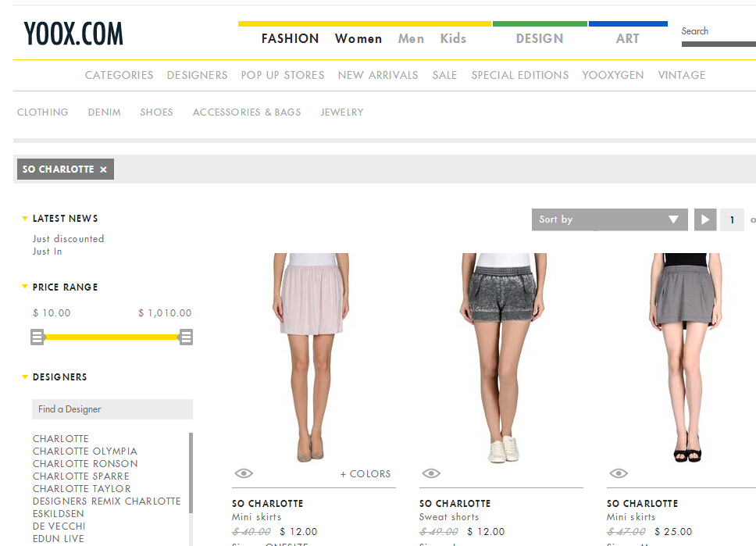The height and width of the screenshot is (546, 756).
Task: Select designer Charlotte Taylor
Action: coord(81,489)
